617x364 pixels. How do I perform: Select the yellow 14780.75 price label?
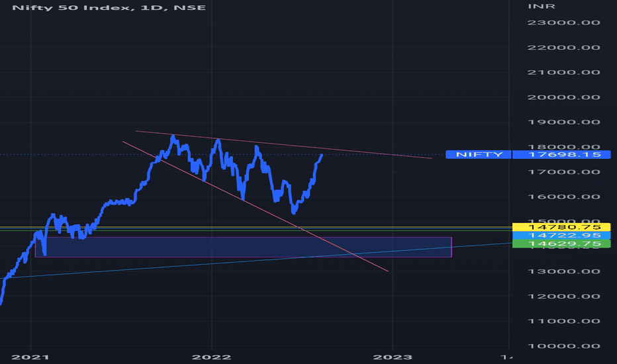pyautogui.click(x=561, y=227)
